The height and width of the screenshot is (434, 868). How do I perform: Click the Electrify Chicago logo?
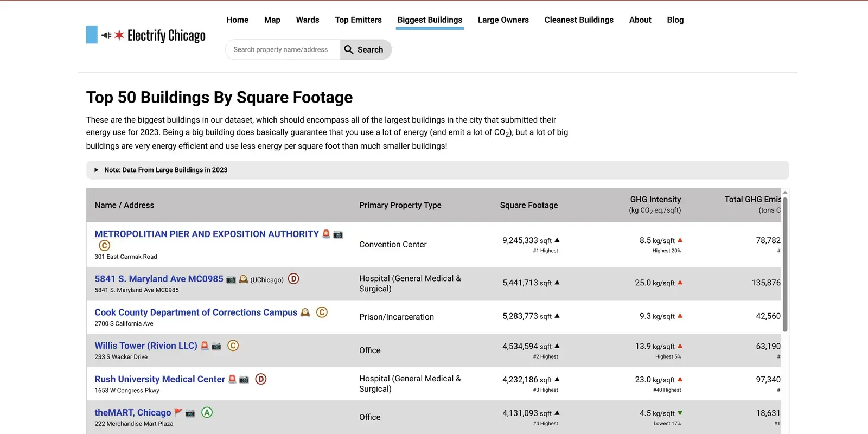(x=146, y=35)
